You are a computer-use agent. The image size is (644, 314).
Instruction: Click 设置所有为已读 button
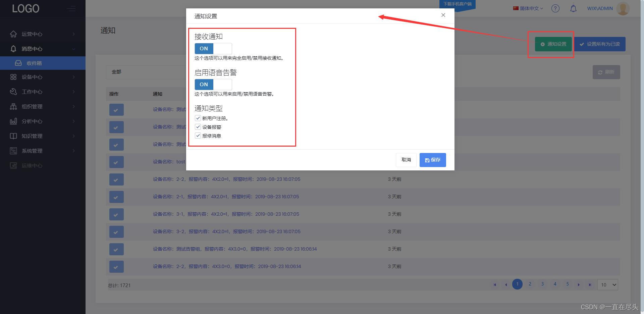600,44
